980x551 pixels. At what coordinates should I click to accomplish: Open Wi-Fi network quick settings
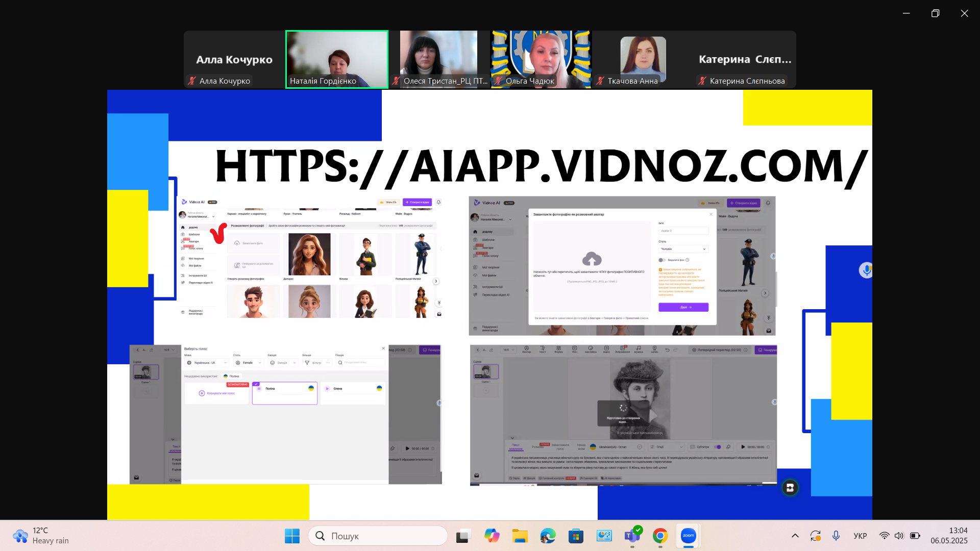tap(884, 536)
